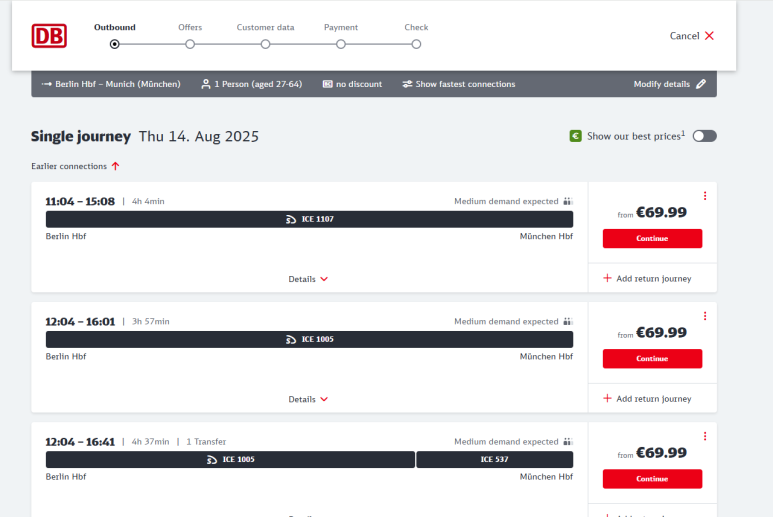Viewport: 773px width, 517px height.
Task: Open three-dot menu for 12:04 – 16:41 connection
Action: coord(705,436)
